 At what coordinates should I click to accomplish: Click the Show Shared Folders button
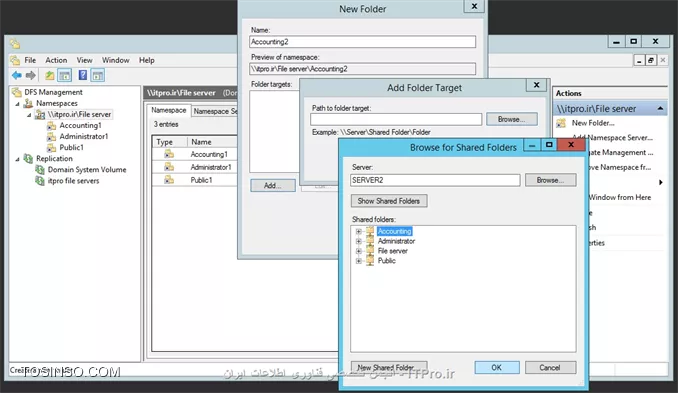pos(389,201)
